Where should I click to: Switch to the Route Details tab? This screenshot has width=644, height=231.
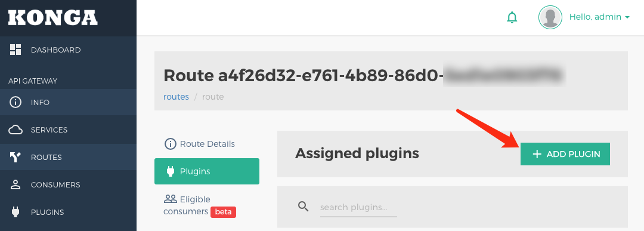pos(200,144)
